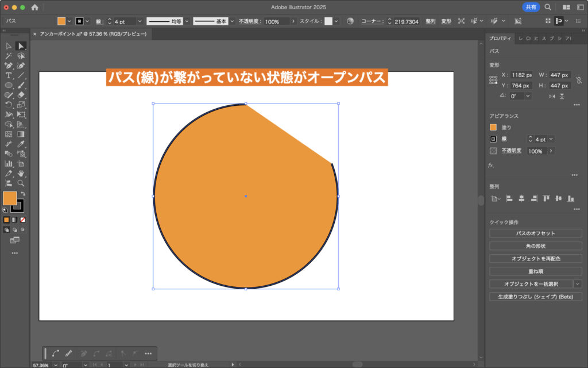Select the Pen tool in the toolbar
Viewport: 588px width, 368px height.
[7, 66]
